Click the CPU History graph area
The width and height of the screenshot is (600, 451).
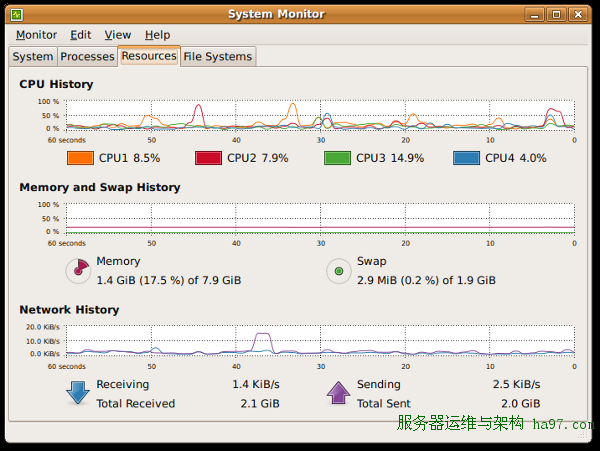tap(320, 115)
